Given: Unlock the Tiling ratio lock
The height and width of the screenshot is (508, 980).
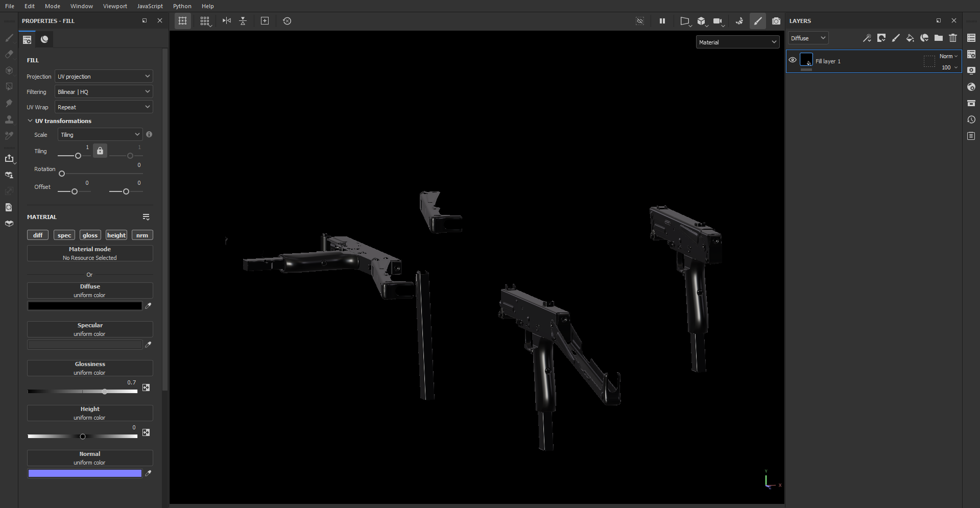Looking at the screenshot, I should click(x=100, y=151).
